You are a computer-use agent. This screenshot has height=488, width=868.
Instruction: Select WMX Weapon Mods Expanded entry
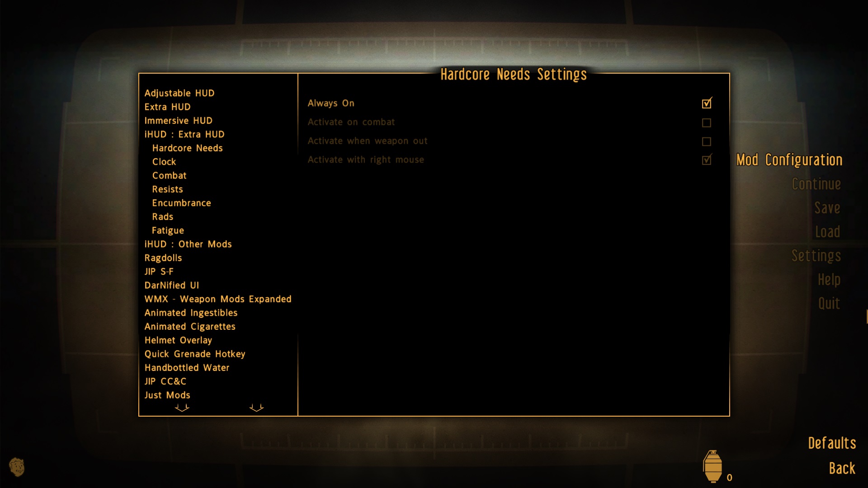[217, 299]
